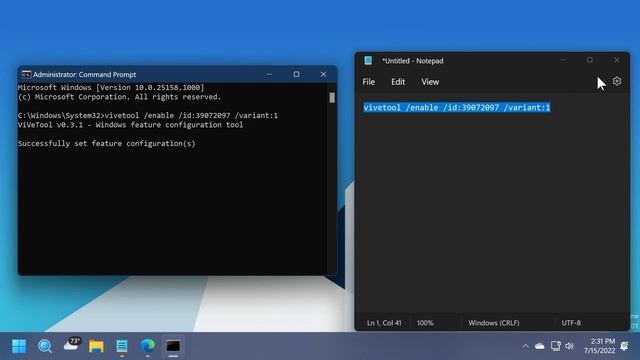Click the Command Prompt scrollbar thumb
Screen dimensions: 640x360
(332, 98)
